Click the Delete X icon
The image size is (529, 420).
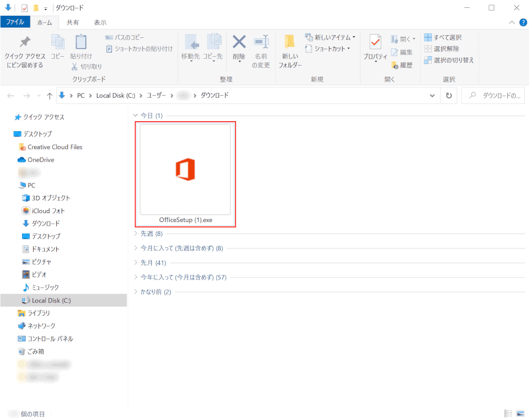click(x=239, y=48)
